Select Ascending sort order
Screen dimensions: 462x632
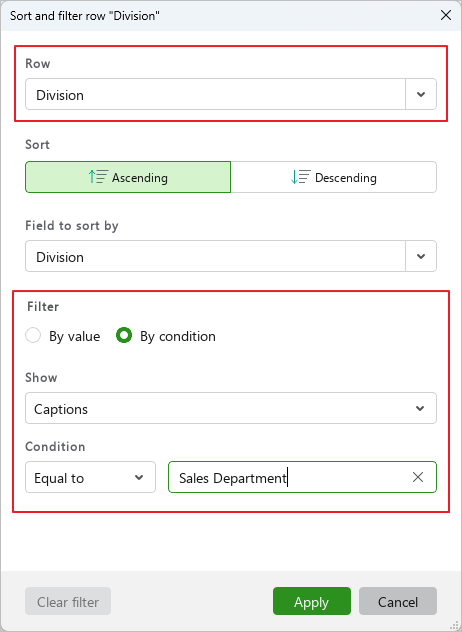point(128,177)
